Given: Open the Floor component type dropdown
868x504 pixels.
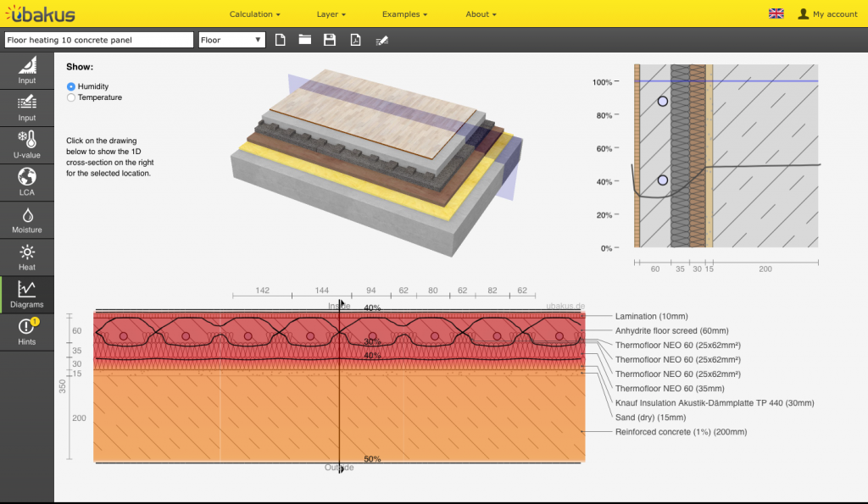Looking at the screenshot, I should 232,40.
